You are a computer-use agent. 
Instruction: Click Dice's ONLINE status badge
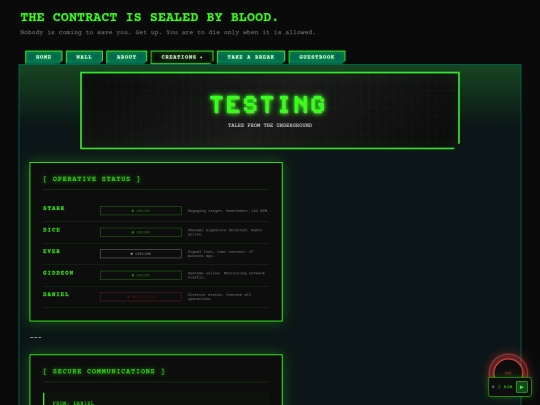(141, 232)
